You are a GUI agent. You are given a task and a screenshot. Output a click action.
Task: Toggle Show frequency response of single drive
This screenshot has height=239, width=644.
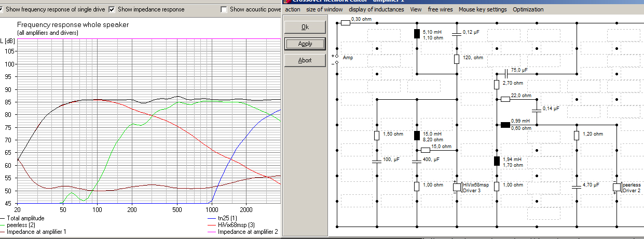pos(3,9)
